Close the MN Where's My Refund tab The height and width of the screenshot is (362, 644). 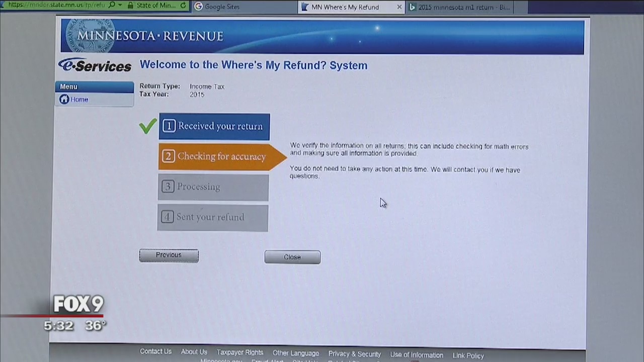pos(399,7)
